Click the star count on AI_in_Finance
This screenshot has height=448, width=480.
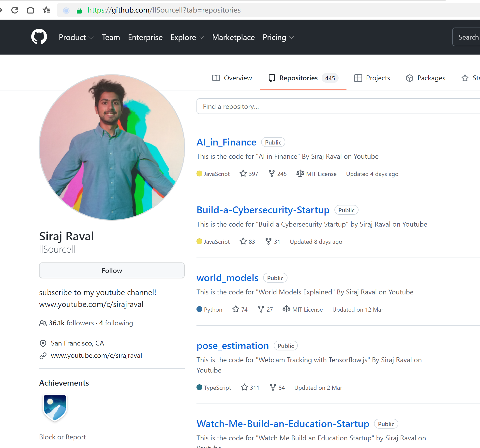[249, 174]
